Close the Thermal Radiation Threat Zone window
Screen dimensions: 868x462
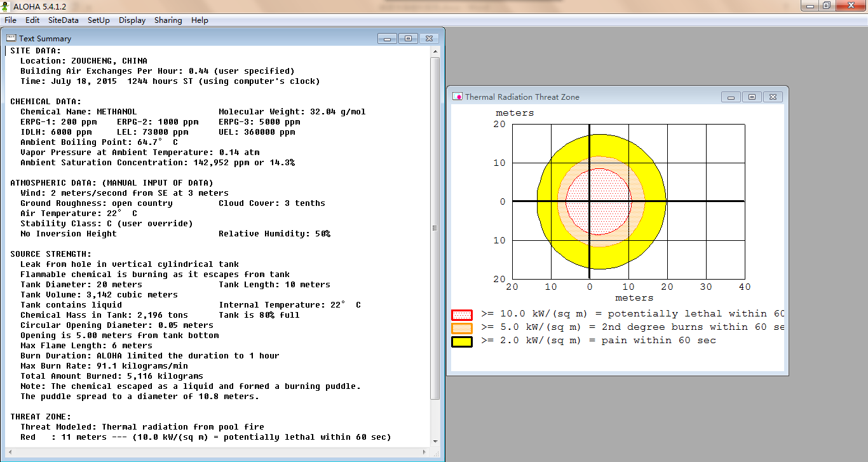pyautogui.click(x=773, y=97)
